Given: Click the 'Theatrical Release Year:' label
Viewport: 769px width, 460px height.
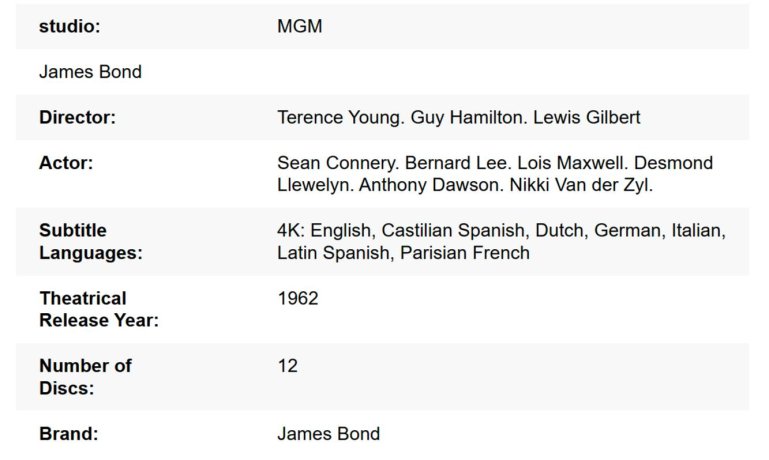Looking at the screenshot, I should (98, 309).
